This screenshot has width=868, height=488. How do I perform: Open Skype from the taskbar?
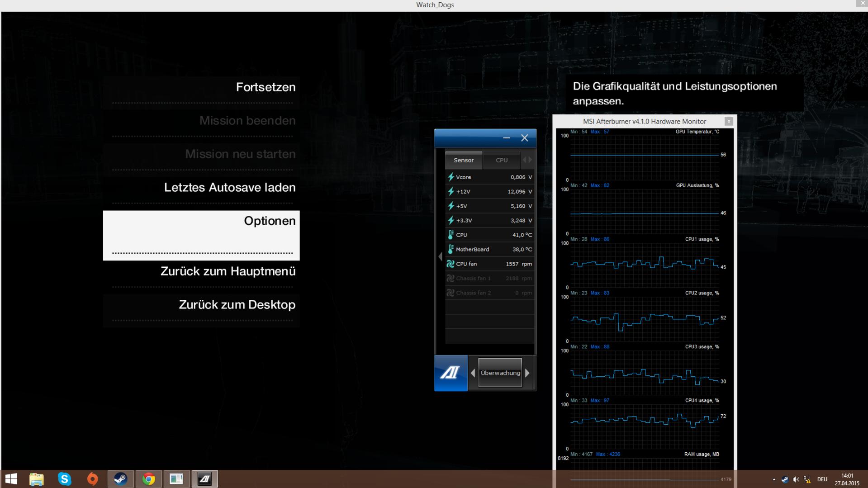(64, 479)
